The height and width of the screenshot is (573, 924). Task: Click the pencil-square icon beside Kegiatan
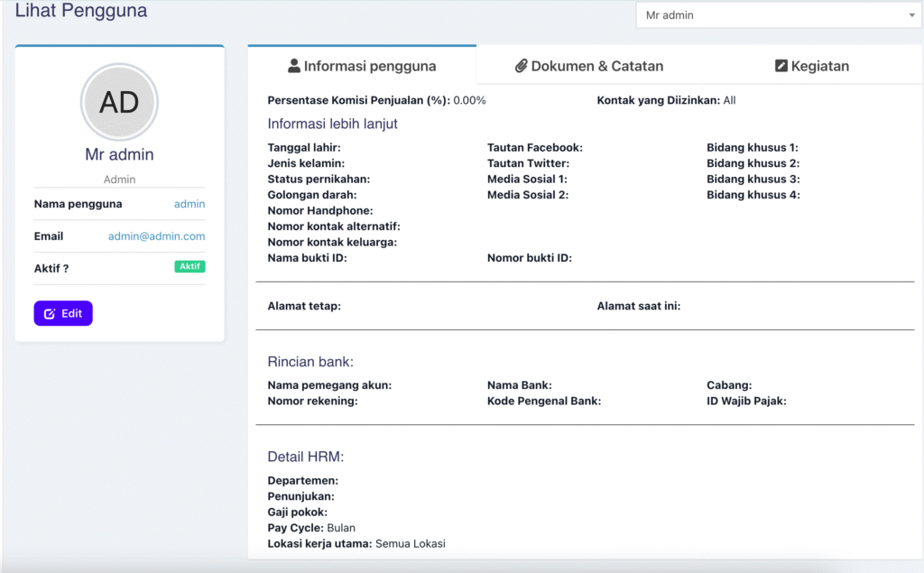pyautogui.click(x=781, y=66)
